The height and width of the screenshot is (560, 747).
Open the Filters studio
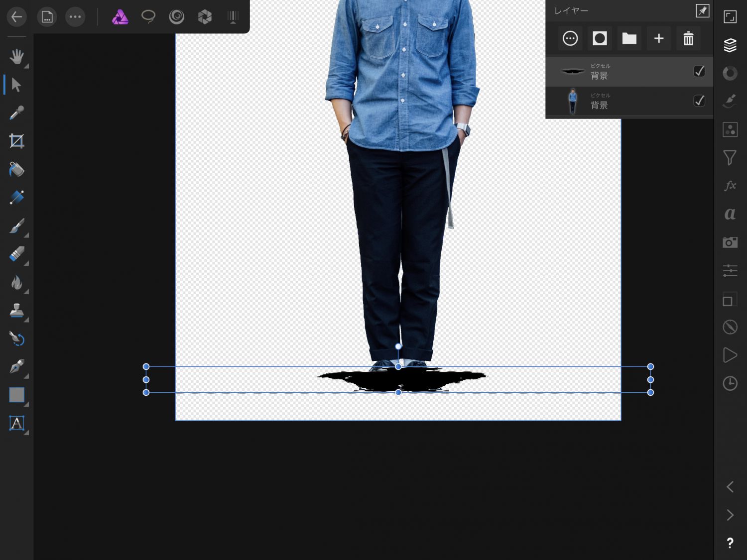[x=730, y=158]
